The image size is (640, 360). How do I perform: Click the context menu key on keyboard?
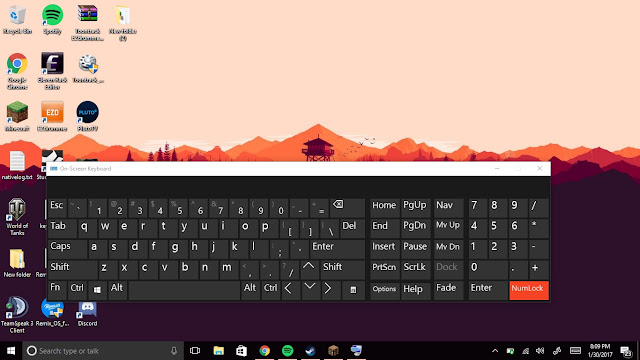(x=353, y=290)
